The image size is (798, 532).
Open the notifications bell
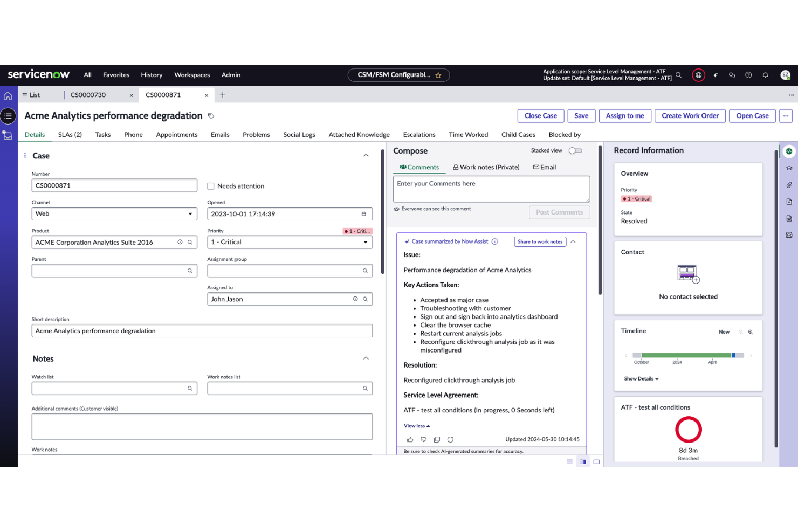[765, 75]
